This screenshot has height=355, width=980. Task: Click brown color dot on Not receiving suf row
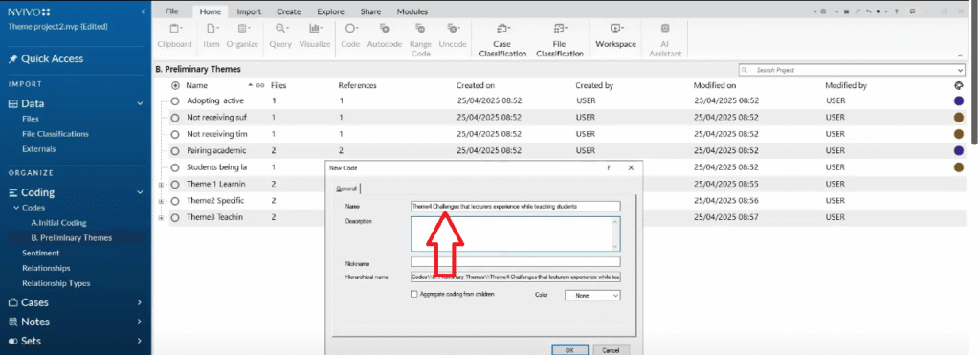pyautogui.click(x=959, y=118)
